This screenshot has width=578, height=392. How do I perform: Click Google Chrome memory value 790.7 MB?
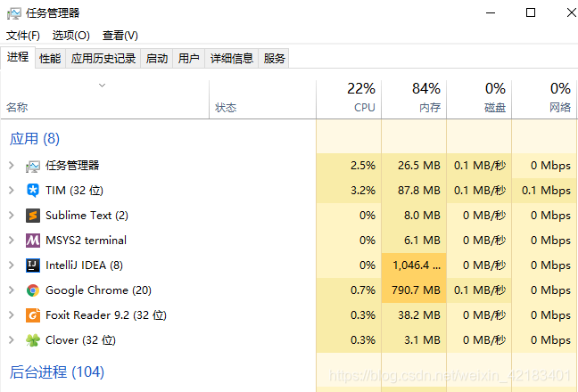point(416,290)
